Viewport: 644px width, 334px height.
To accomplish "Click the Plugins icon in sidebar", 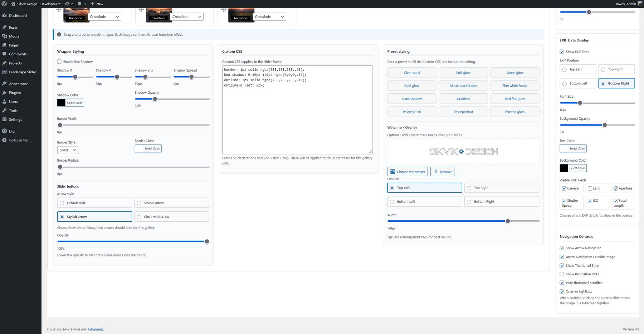I will [4, 93].
